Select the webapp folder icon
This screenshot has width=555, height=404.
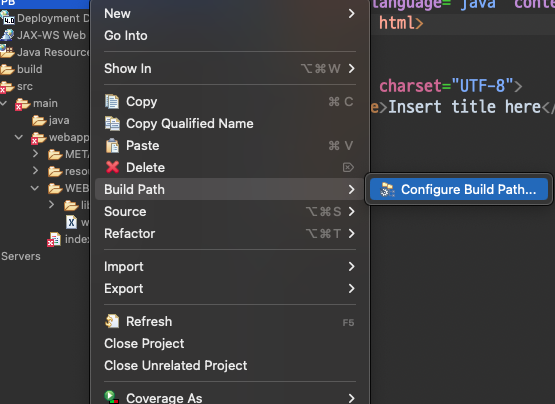coord(39,138)
